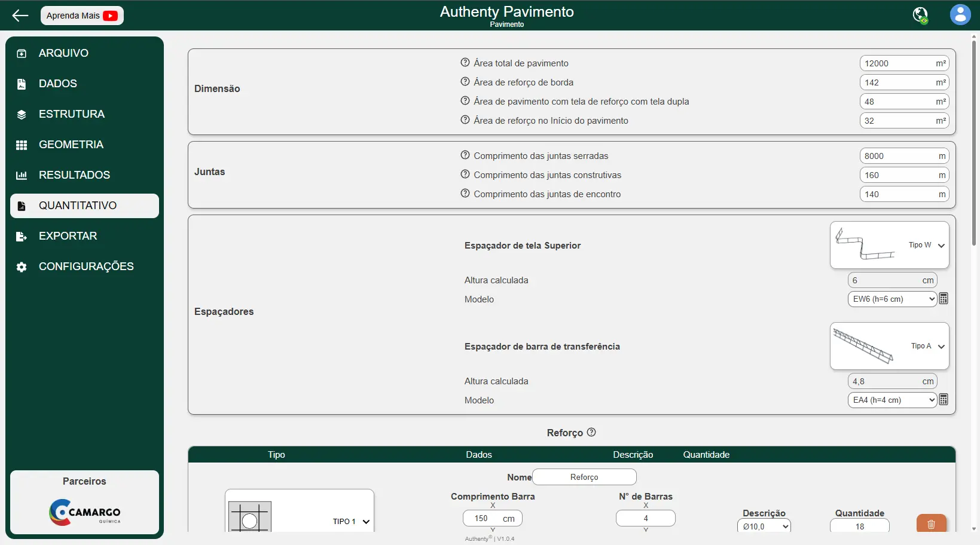Click the vertical page scrollbar
980x545 pixels.
[974, 143]
